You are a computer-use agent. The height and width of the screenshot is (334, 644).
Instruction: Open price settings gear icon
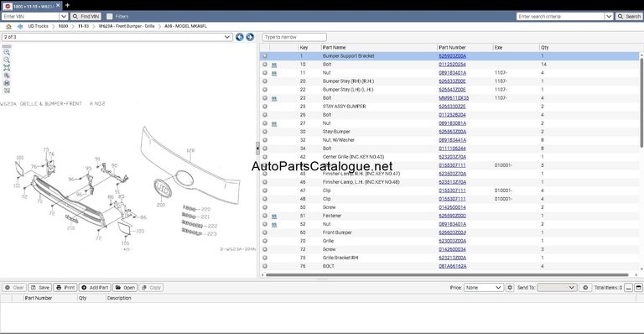tap(510, 288)
